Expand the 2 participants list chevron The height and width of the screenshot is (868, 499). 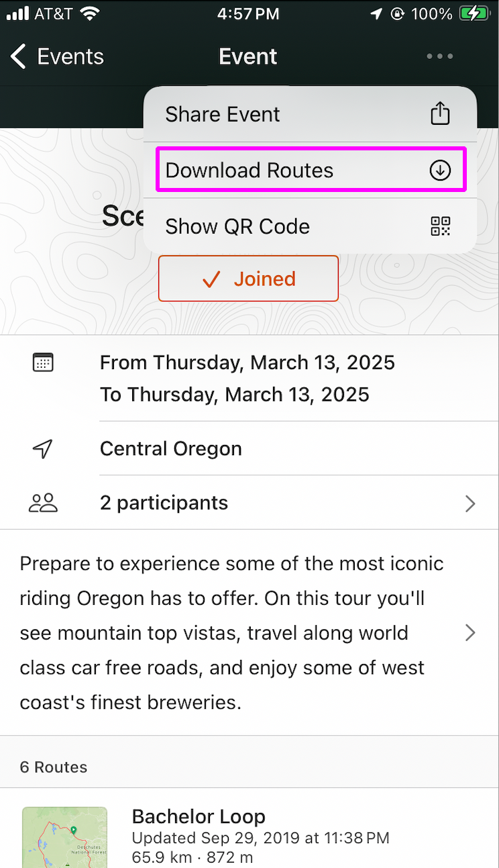pos(470,503)
